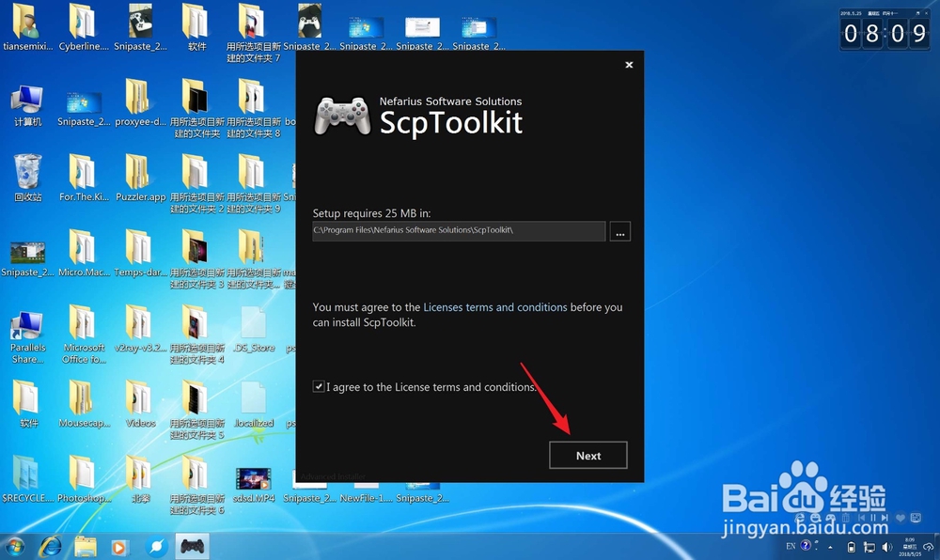Select the Microsoft Office fo... folder
This screenshot has width=940, height=560.
click(x=84, y=334)
